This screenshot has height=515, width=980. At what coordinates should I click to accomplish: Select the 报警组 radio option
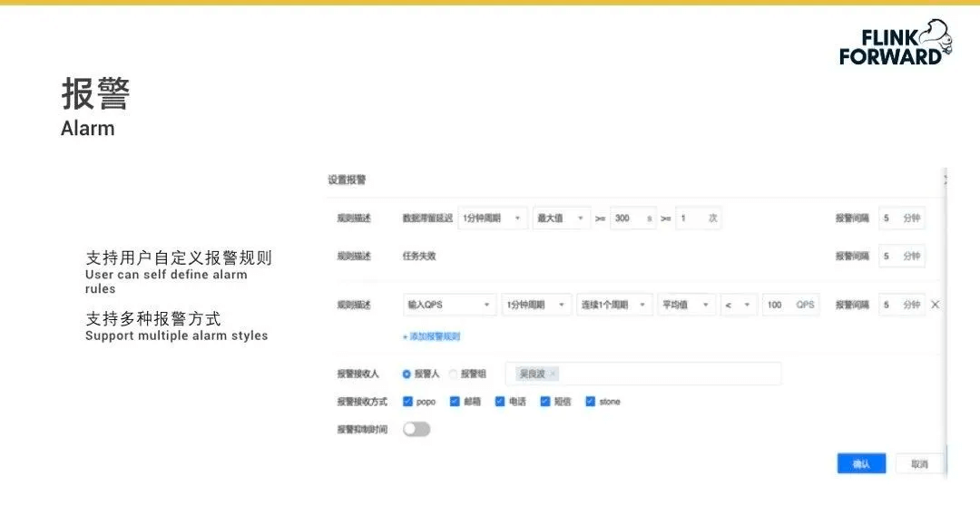click(453, 374)
